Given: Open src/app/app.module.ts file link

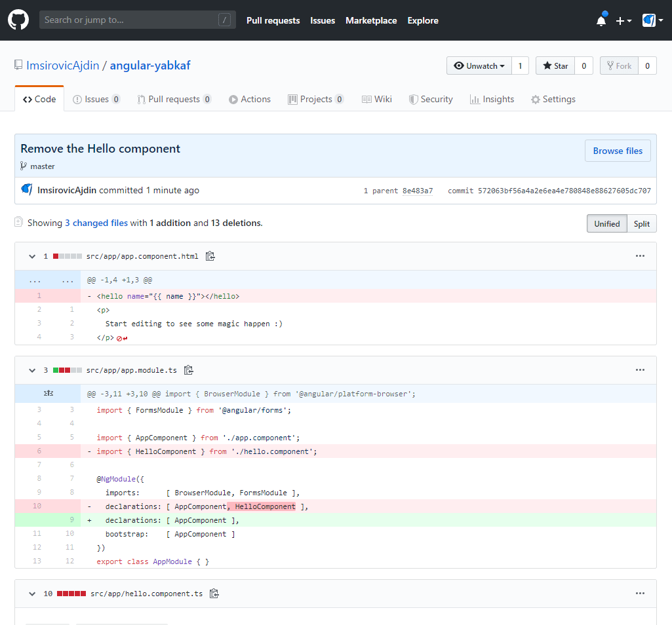Looking at the screenshot, I should pyautogui.click(x=132, y=370).
